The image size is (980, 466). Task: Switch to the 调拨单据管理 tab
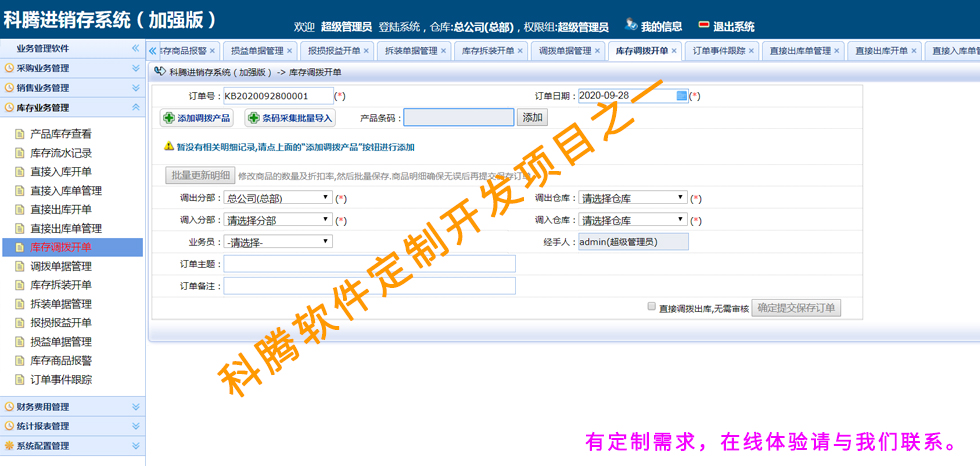(565, 51)
